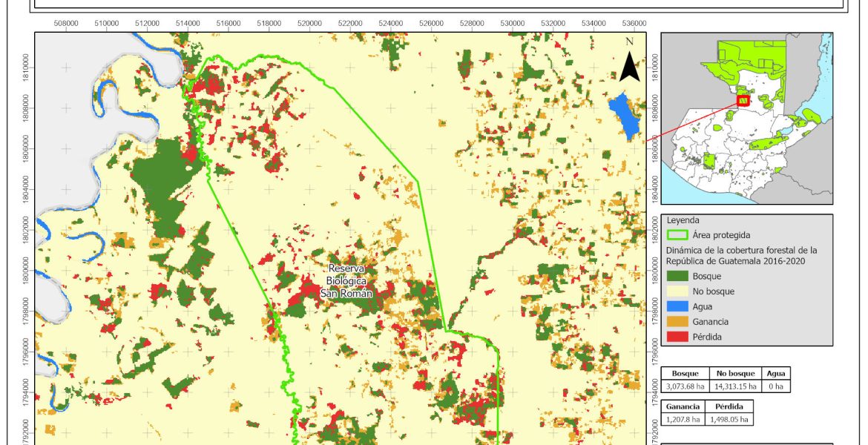Screen dimensions: 868x445
Task: Click the green Área protegida legend symbol
Action: click(x=677, y=235)
